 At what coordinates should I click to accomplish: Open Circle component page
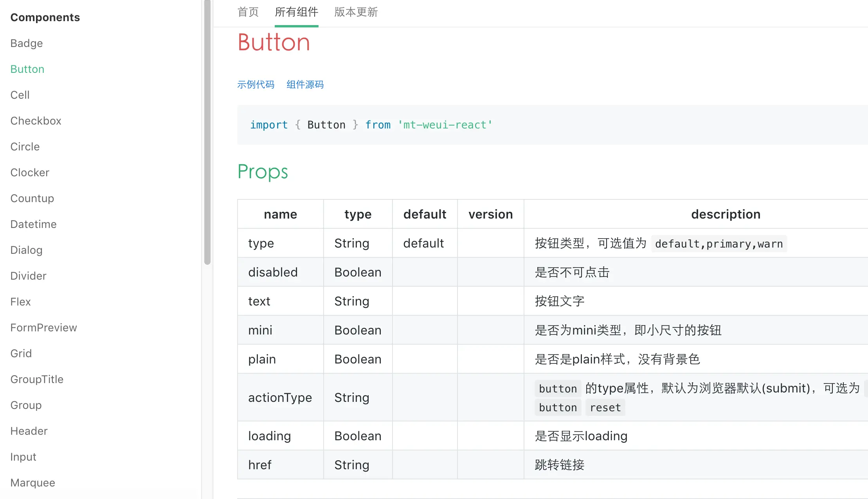tap(25, 146)
